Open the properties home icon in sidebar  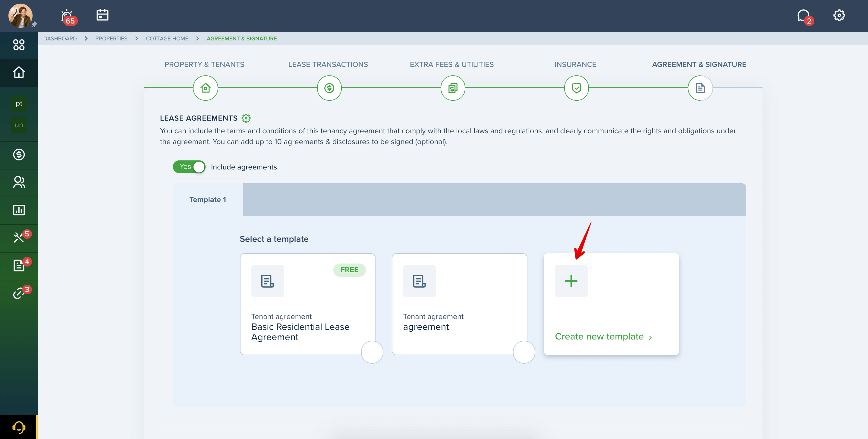click(x=19, y=72)
